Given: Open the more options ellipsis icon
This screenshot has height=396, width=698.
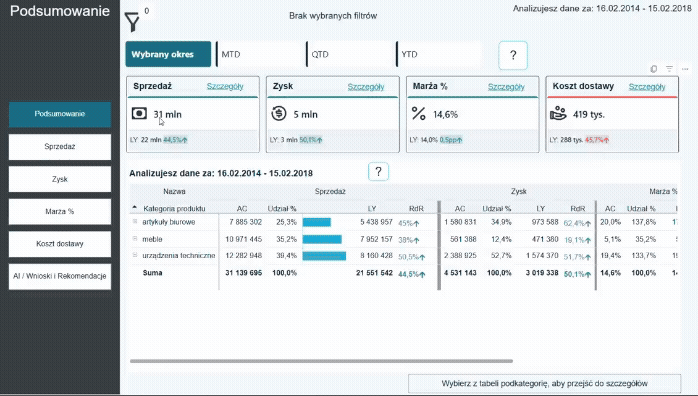Looking at the screenshot, I should pyautogui.click(x=685, y=69).
